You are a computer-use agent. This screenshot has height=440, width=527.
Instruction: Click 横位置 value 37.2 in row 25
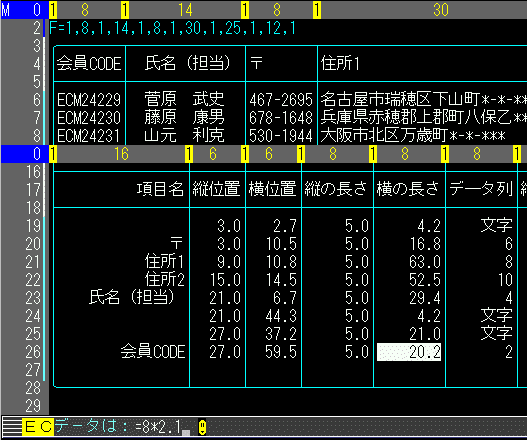point(282,335)
